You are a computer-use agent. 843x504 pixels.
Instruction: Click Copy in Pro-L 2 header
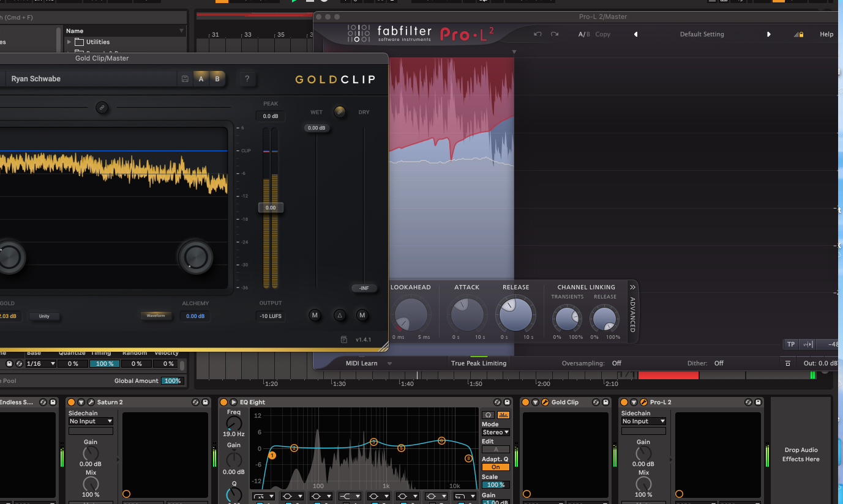[603, 34]
